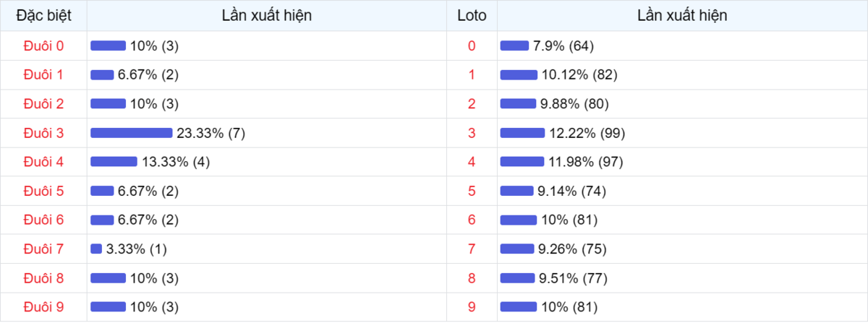This screenshot has height=323, width=868.
Task: Click the "Đuôi 9" label
Action: [x=43, y=307]
